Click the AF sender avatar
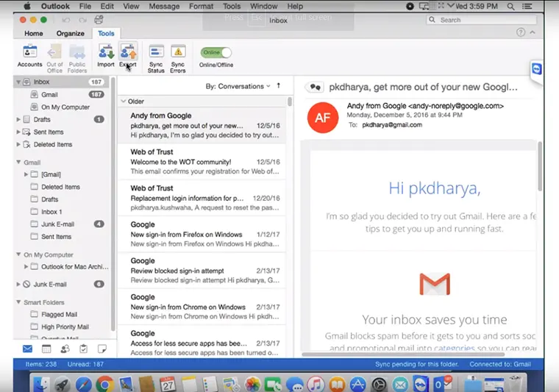This screenshot has width=559, height=392. 323,118
